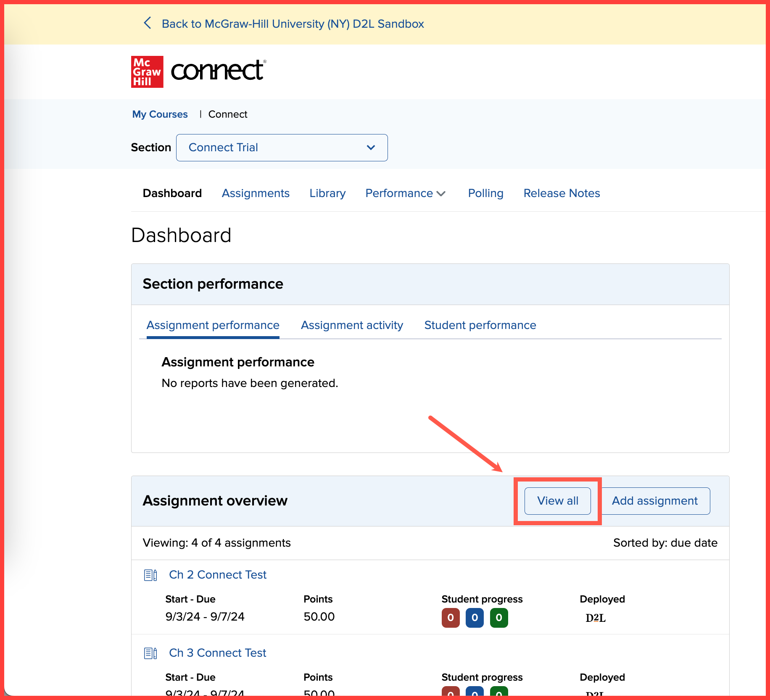The image size is (770, 700).
Task: Open the Ch 2 Connect Test link
Action: tap(218, 575)
